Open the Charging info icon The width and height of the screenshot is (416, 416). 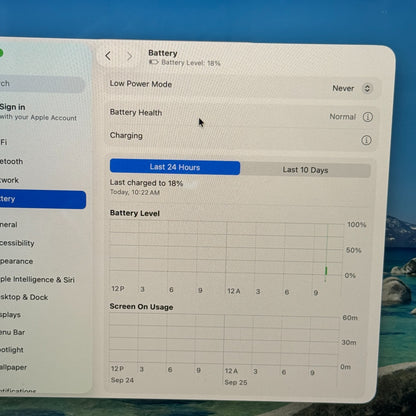366,140
